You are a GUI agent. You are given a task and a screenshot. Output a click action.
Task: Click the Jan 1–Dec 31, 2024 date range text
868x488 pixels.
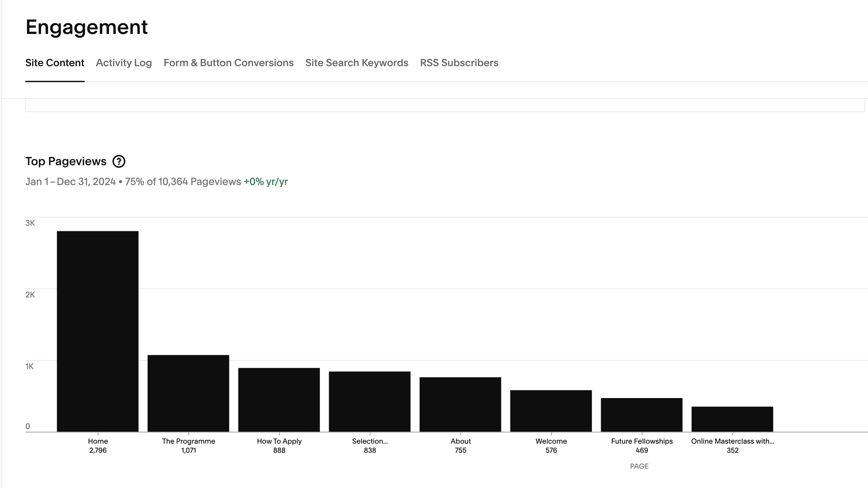point(70,182)
